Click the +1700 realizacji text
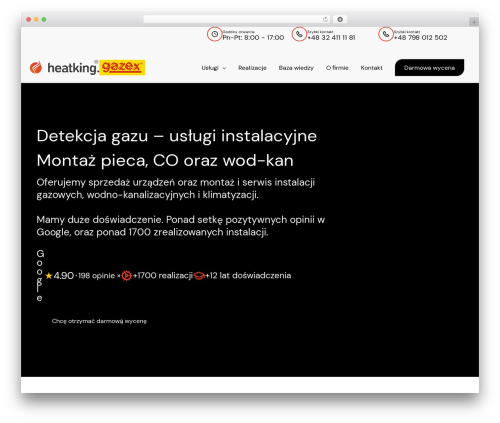 [x=163, y=275]
